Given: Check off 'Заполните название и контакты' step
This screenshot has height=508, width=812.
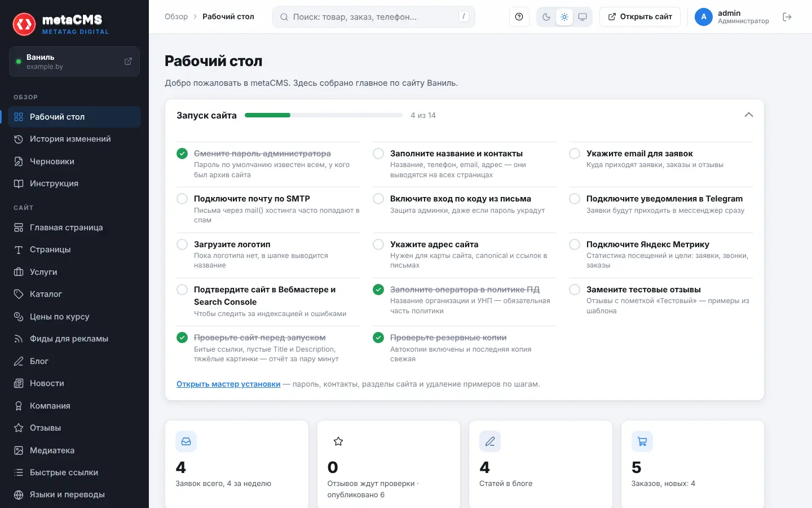Looking at the screenshot, I should (378, 154).
